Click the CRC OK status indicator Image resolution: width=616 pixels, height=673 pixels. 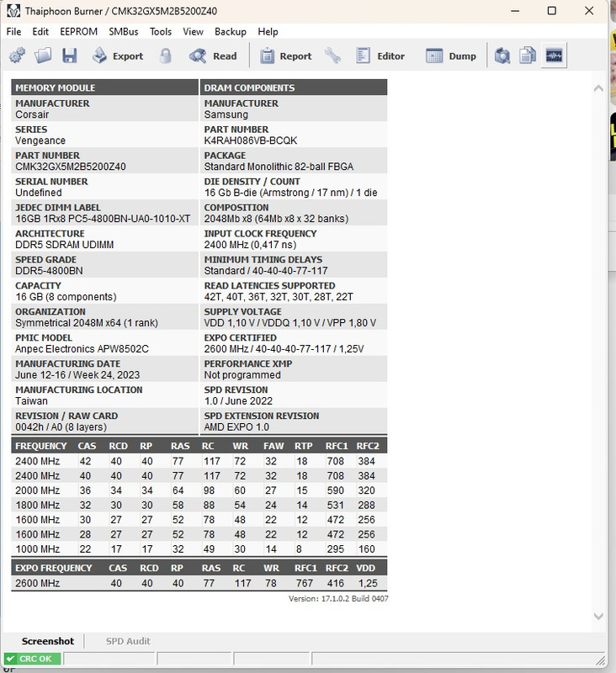[x=32, y=659]
